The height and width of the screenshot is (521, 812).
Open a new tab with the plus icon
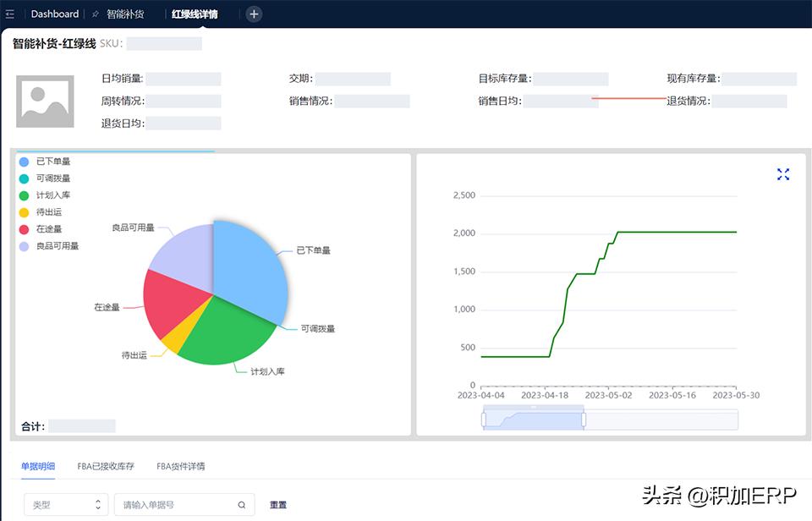pos(255,14)
